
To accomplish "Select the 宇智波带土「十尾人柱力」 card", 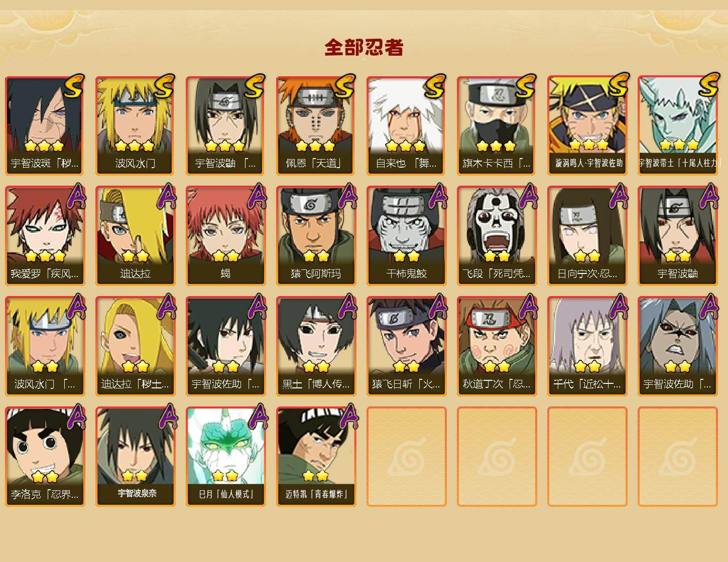I will 677,125.
